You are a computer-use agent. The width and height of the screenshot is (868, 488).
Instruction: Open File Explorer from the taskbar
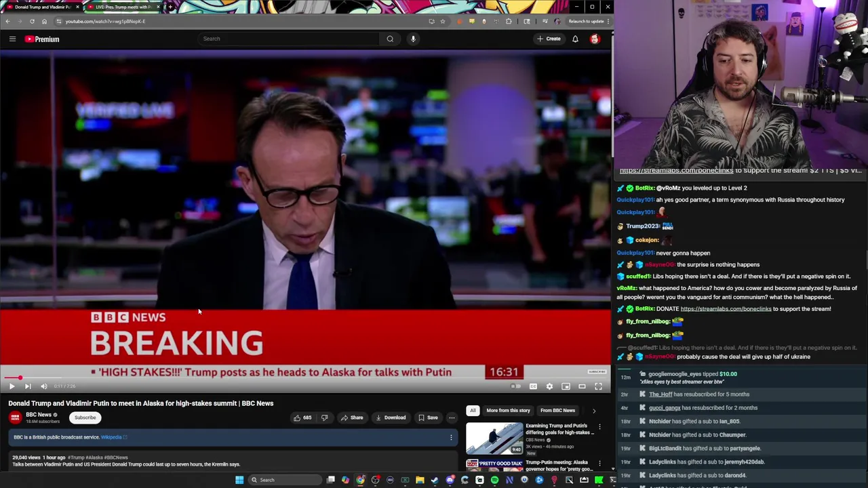[420, 480]
